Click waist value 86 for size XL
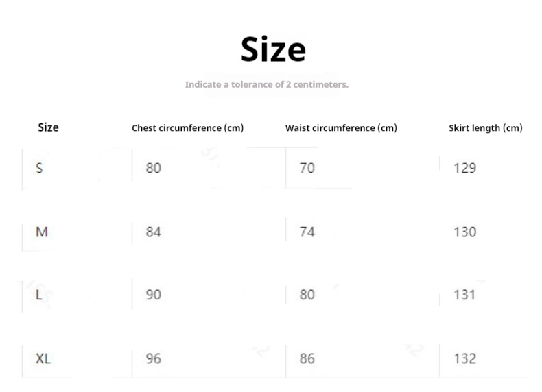This screenshot has width=542, height=392. click(x=307, y=358)
